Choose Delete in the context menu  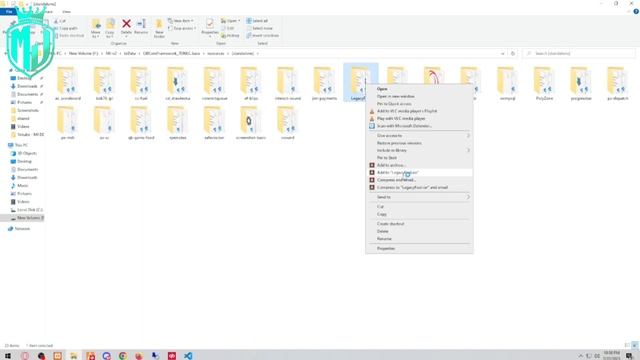[420, 231]
